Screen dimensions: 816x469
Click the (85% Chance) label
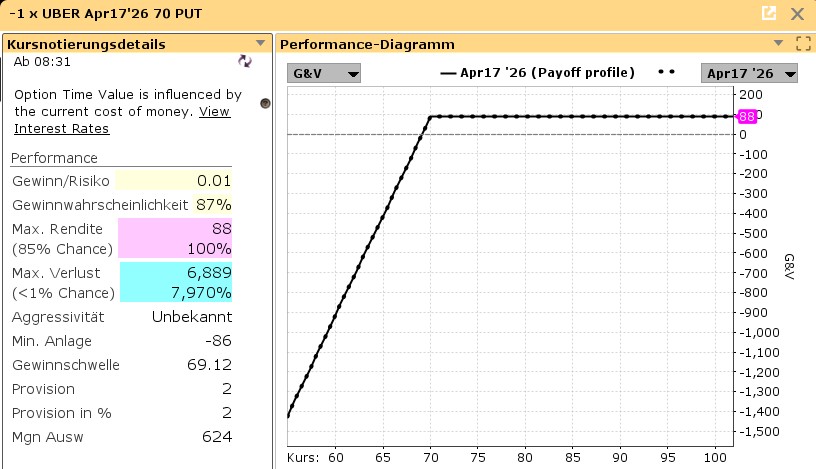click(62, 249)
